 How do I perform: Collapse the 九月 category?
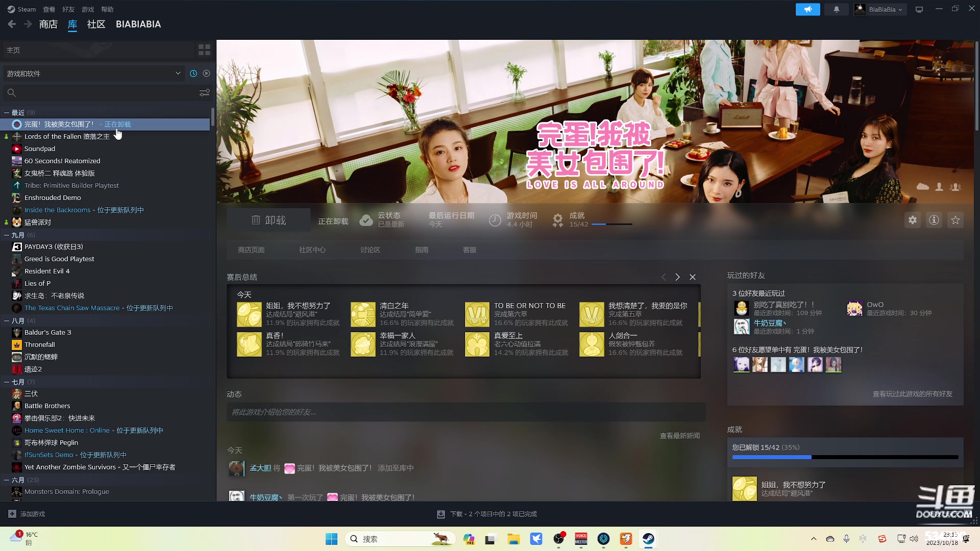(7, 235)
